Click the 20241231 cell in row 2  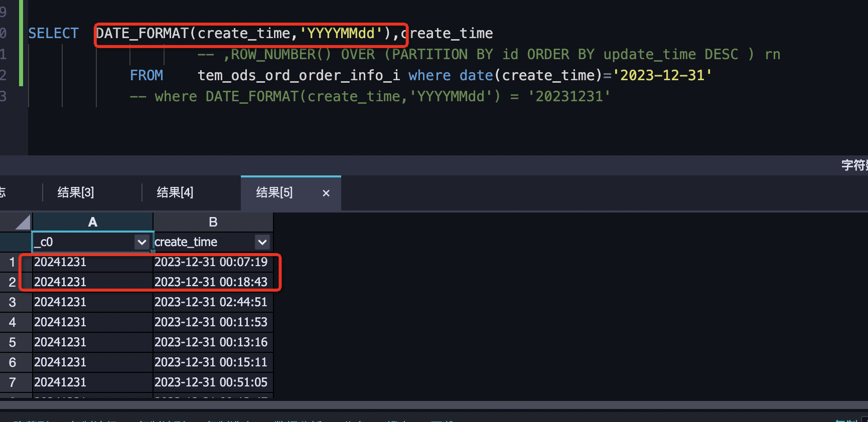[x=93, y=282]
